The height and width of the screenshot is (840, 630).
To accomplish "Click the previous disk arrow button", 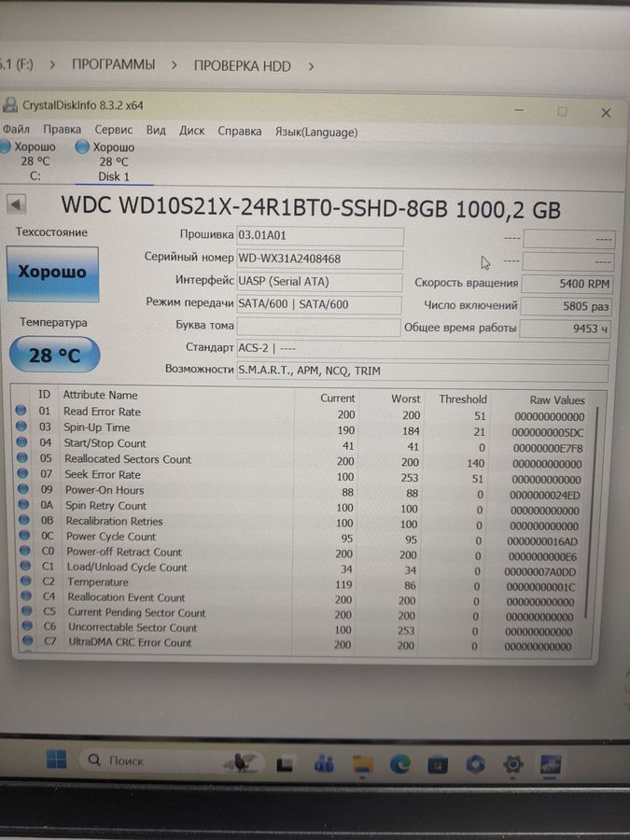I will coord(17,205).
